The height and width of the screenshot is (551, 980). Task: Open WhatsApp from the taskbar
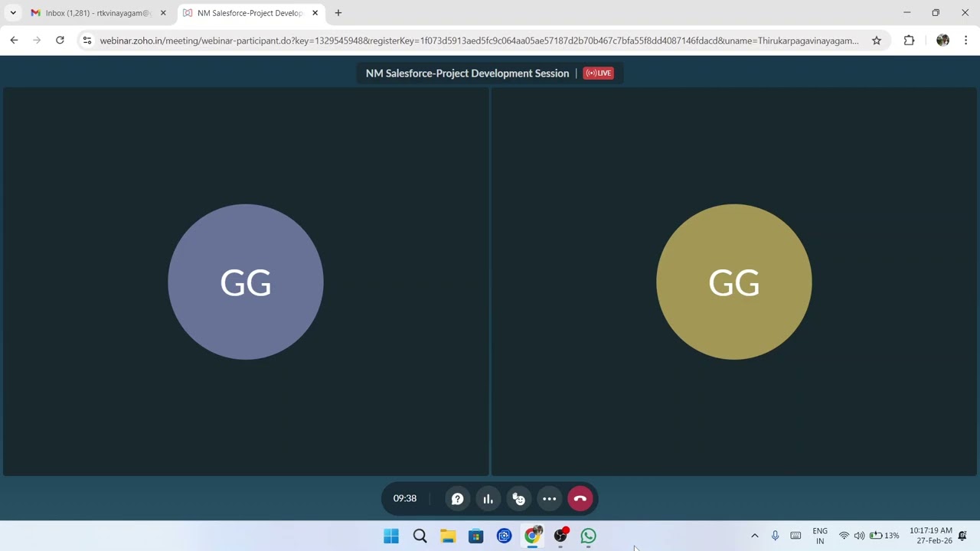(588, 536)
